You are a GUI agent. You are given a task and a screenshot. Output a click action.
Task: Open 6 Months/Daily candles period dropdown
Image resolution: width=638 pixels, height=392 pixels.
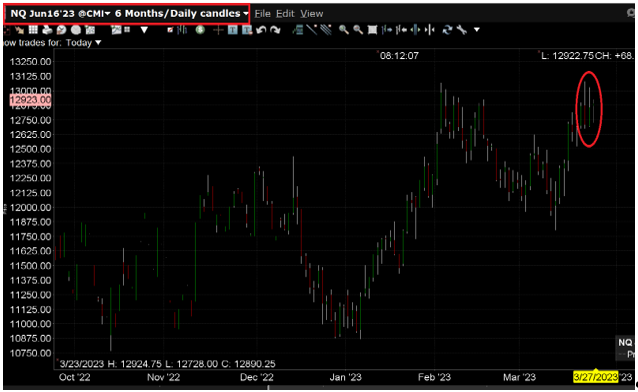[181, 13]
